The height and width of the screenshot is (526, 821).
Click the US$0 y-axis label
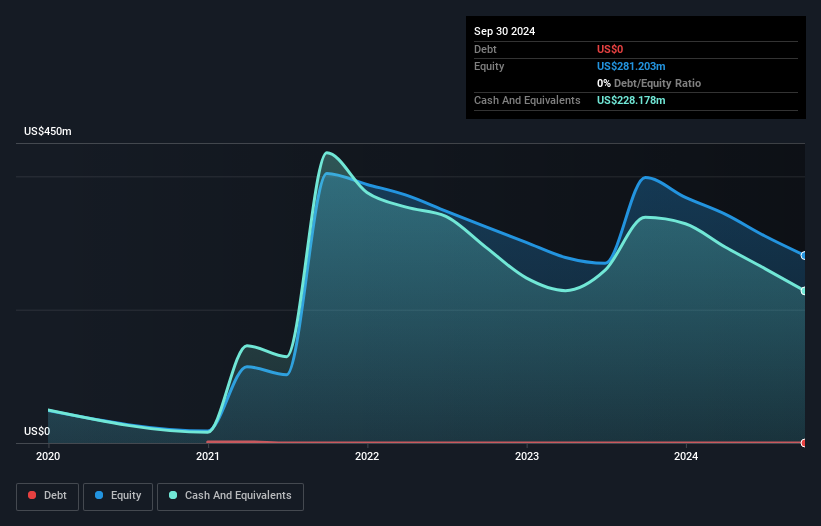point(37,431)
